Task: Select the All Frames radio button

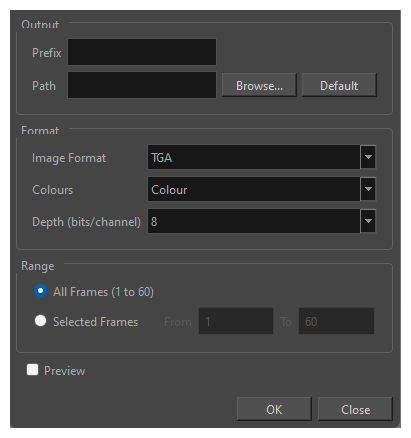Action: pyautogui.click(x=40, y=291)
